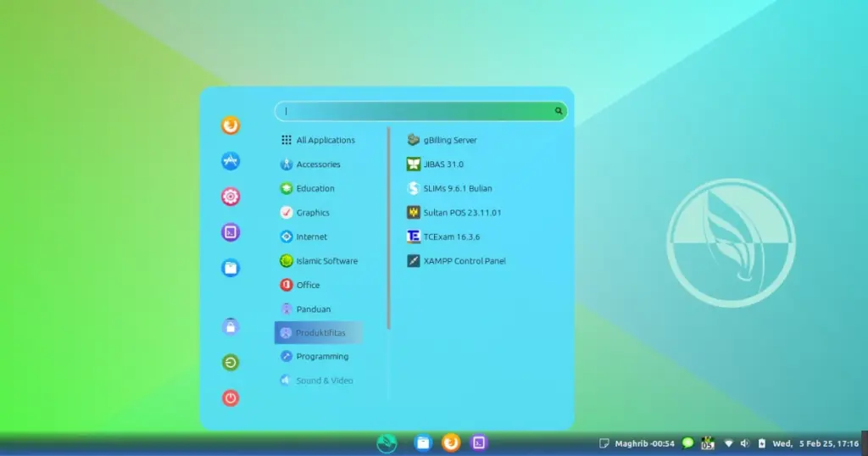Click the notes applet tray icon
868x456 pixels.
point(604,443)
